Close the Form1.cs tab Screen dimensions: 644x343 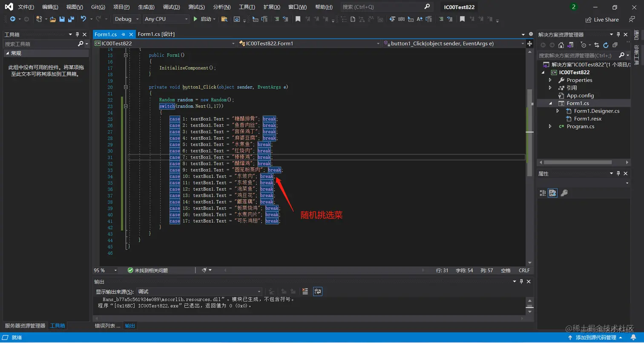pos(131,35)
